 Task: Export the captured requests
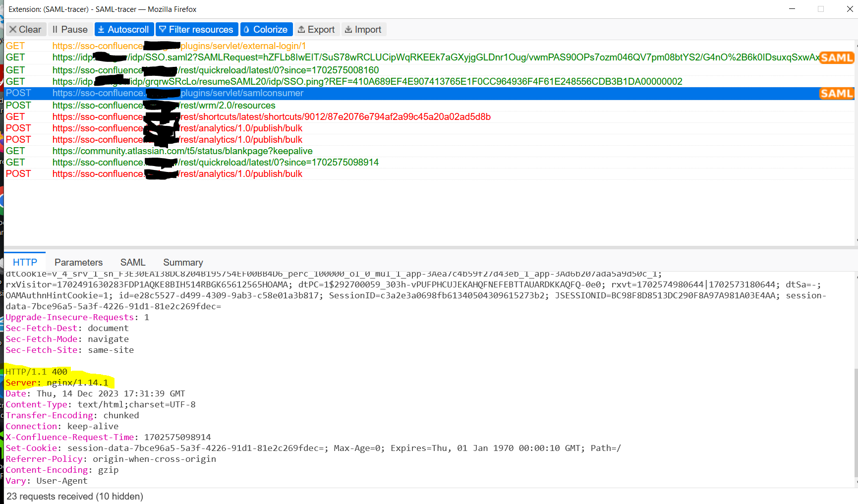coord(316,30)
